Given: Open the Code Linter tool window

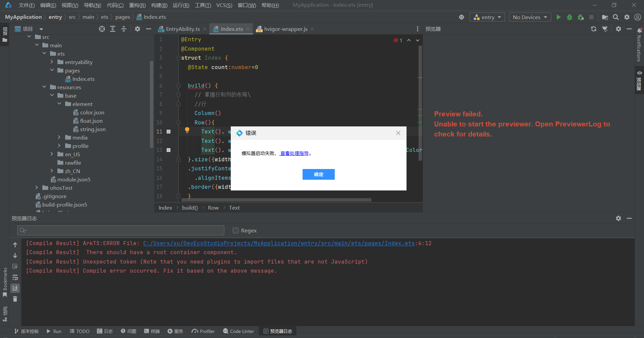Looking at the screenshot, I should (x=238, y=331).
